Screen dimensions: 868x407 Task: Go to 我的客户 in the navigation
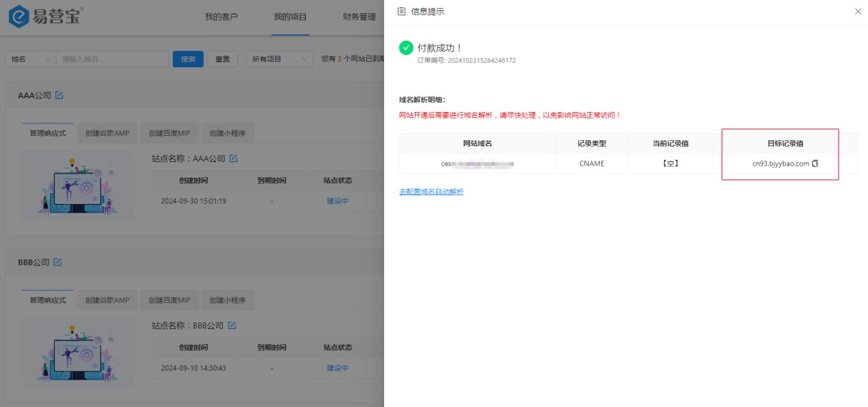tap(221, 17)
